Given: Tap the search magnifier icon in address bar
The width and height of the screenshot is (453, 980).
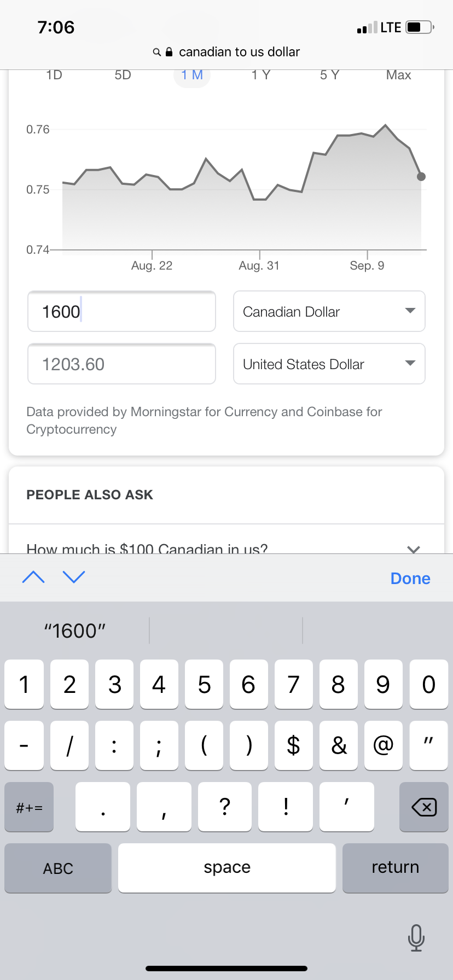Looking at the screenshot, I should point(156,52).
